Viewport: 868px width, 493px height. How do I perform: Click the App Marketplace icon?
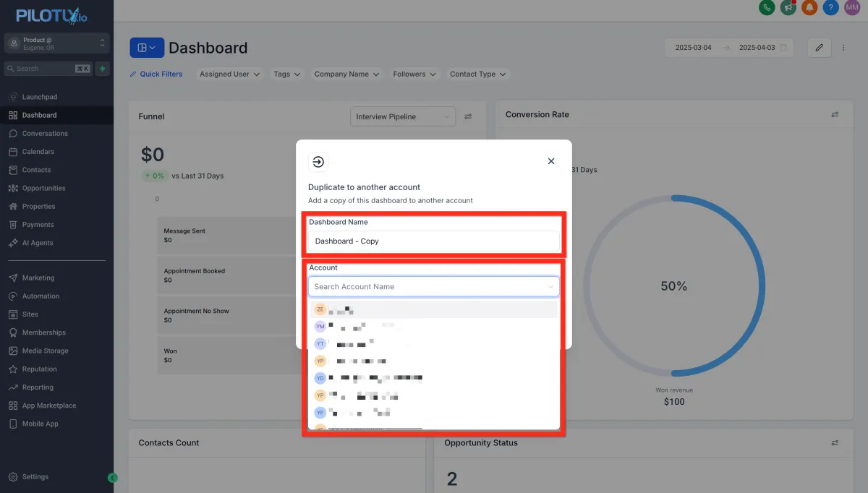click(x=14, y=406)
